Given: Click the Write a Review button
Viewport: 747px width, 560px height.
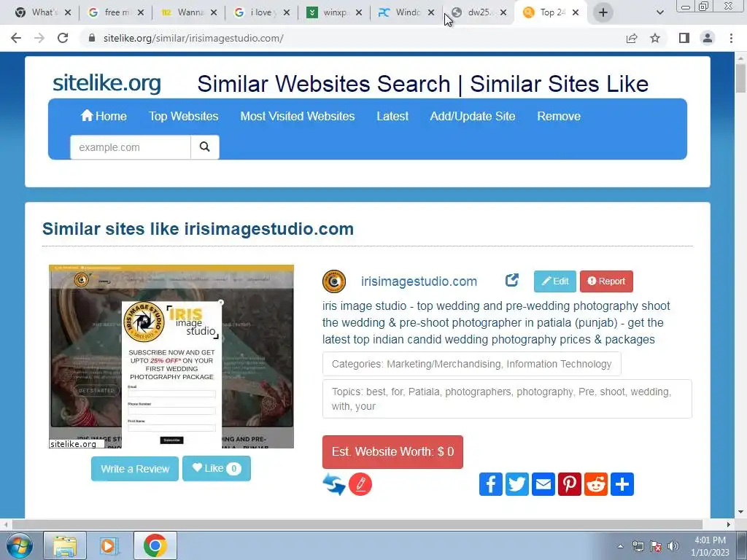Looking at the screenshot, I should [135, 469].
